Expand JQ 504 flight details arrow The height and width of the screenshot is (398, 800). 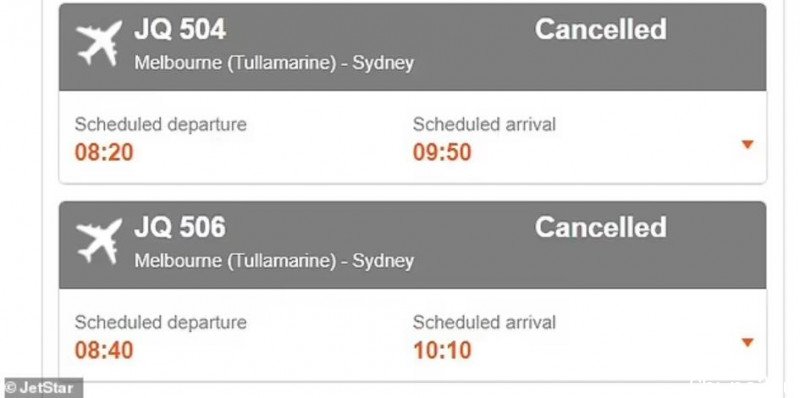[x=747, y=145]
